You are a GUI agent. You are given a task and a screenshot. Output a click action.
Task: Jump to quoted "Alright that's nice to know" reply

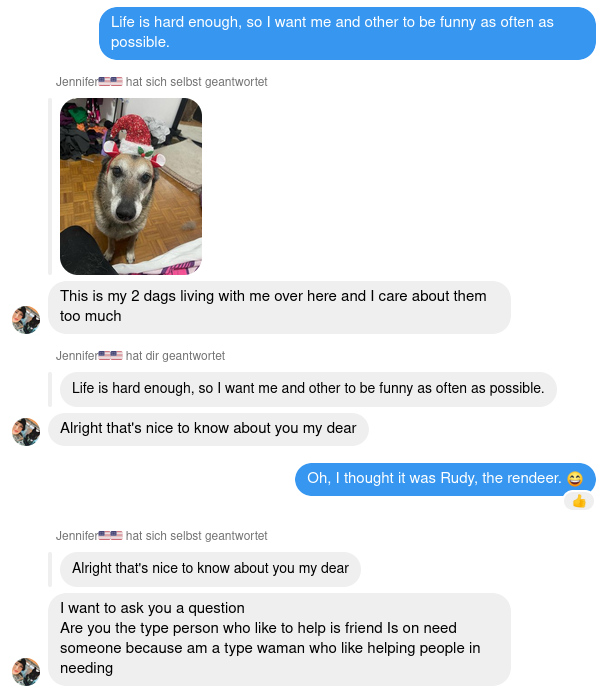point(210,569)
